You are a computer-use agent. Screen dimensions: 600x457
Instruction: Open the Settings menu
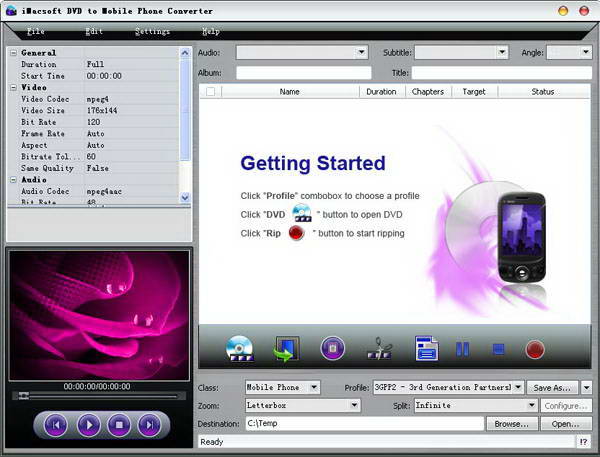pos(152,32)
